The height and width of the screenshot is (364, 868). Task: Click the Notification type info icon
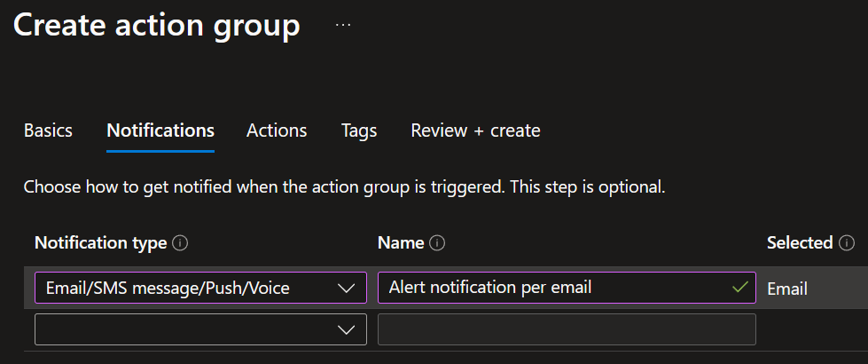coord(181,243)
